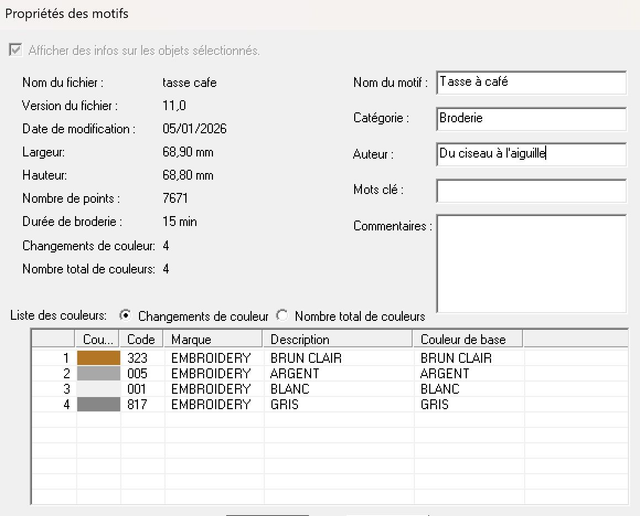Select 'Changements de couleur' radio button
This screenshot has height=516, width=640.
tap(125, 315)
